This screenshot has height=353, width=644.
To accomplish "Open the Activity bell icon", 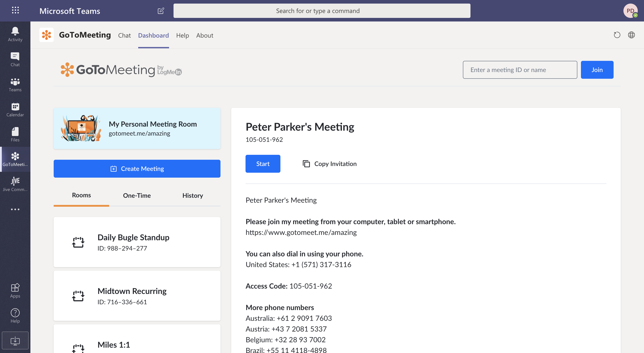I will pos(15,34).
